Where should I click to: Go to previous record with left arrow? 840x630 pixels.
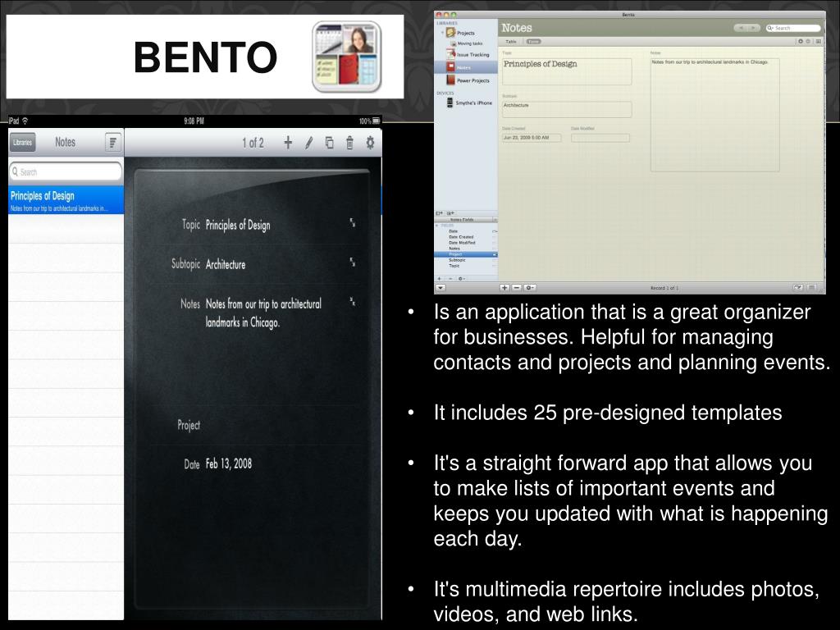(x=741, y=28)
